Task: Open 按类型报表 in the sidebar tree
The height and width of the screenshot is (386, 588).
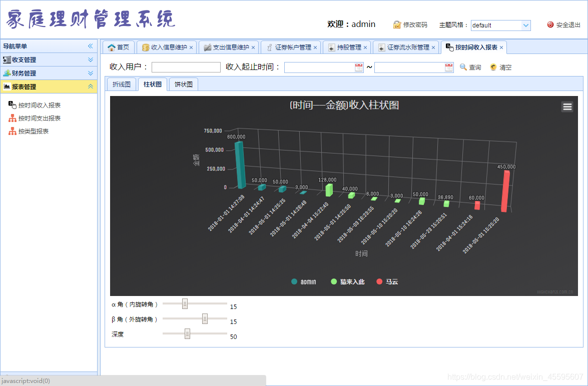Action: coord(34,131)
